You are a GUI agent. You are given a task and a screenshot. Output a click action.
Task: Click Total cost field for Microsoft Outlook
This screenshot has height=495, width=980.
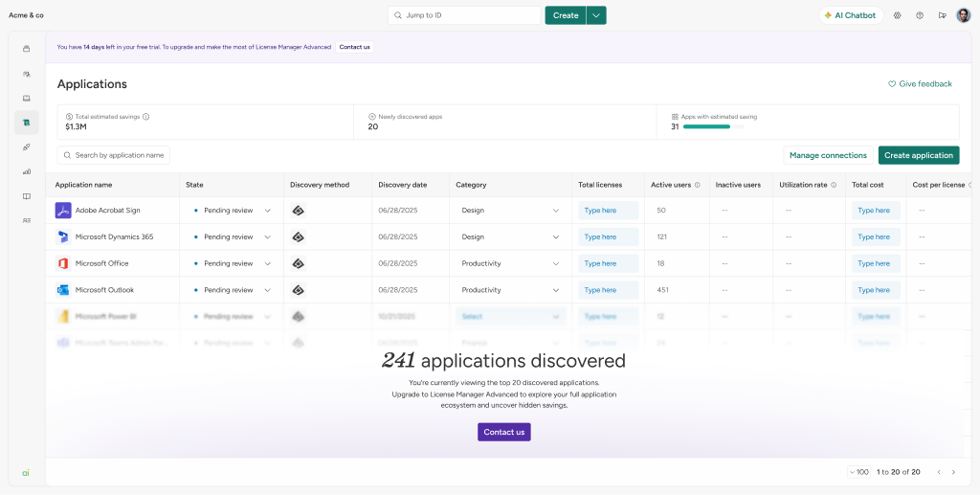coord(876,290)
